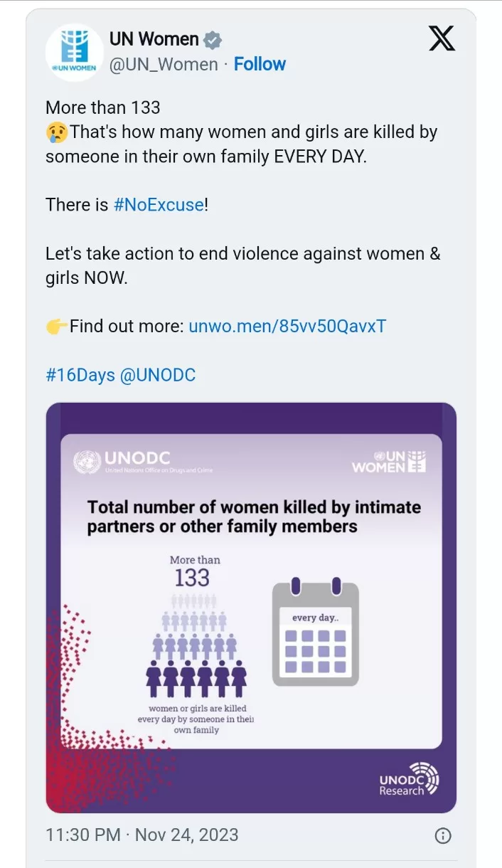Click the calendar 'every day' graphic

click(315, 633)
